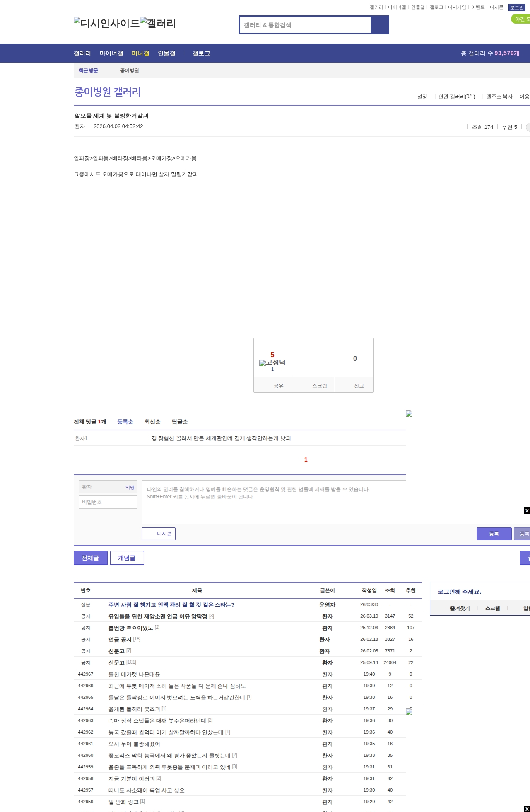Image resolution: width=530 pixels, height=812 pixels.
Task: Open the 갤로그 nav menu item
Action: click(x=201, y=53)
